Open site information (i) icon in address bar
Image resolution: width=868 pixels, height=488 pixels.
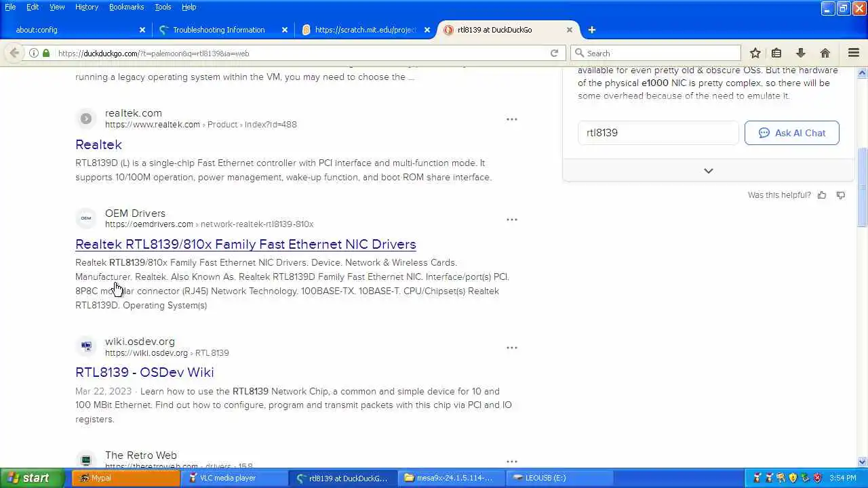tap(33, 53)
